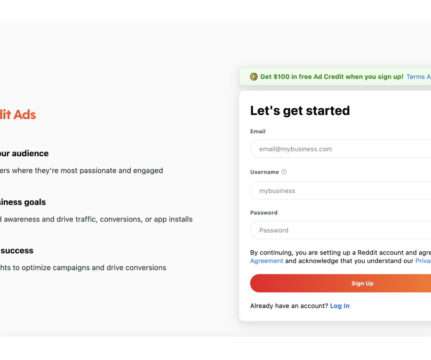Open the Terms link in the green banner
Viewport: 431px width, 360px height.
(x=419, y=77)
